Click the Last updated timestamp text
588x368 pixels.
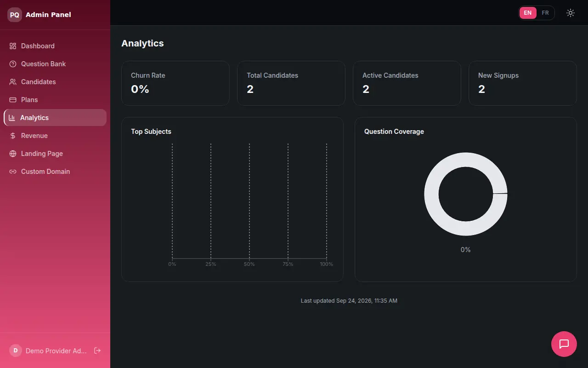349,301
